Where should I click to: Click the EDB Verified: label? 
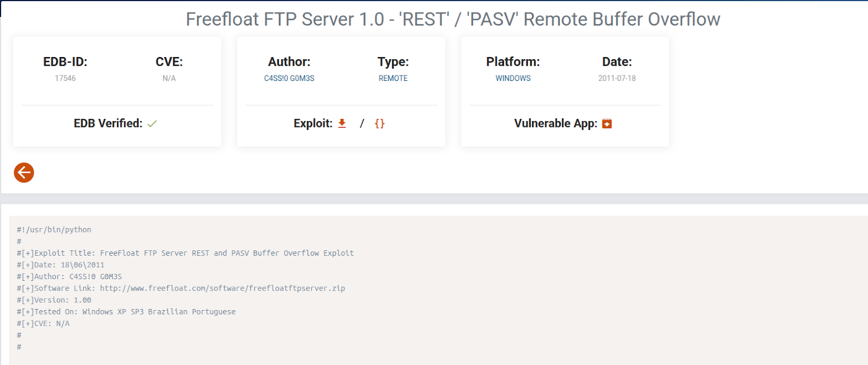[x=108, y=123]
